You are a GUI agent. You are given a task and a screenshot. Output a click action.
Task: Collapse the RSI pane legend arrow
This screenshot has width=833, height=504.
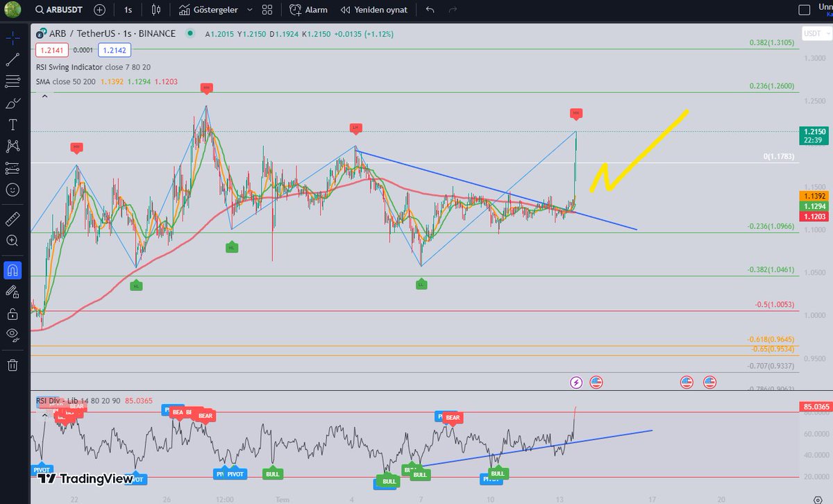[x=46, y=414]
